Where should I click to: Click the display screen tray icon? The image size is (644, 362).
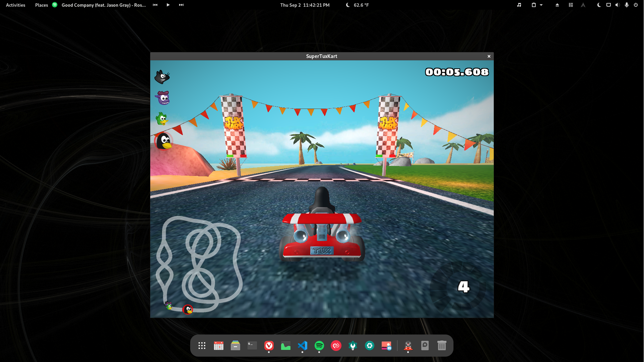pyautogui.click(x=608, y=5)
